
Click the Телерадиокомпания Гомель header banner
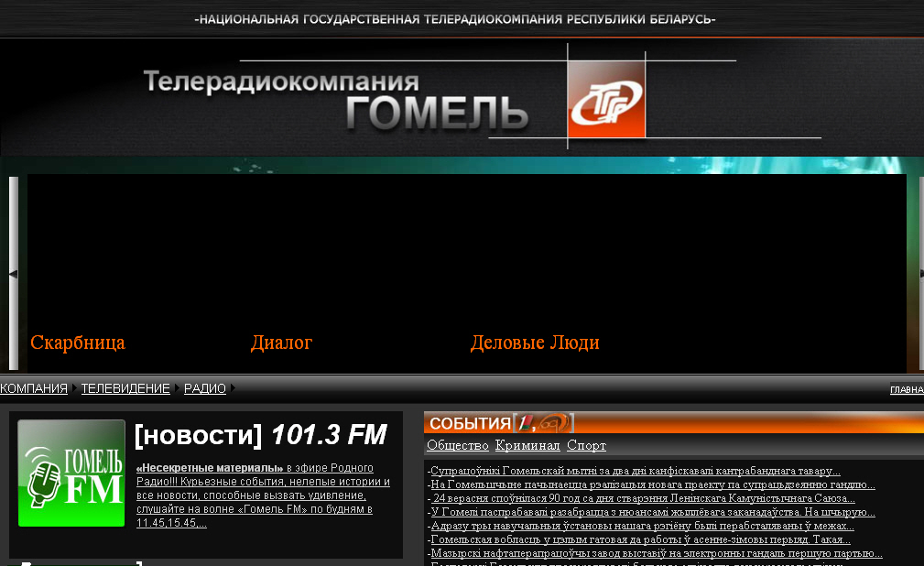point(336,99)
